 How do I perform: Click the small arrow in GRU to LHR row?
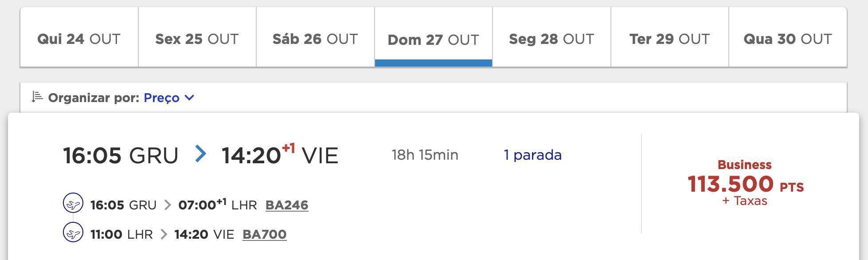tap(168, 205)
